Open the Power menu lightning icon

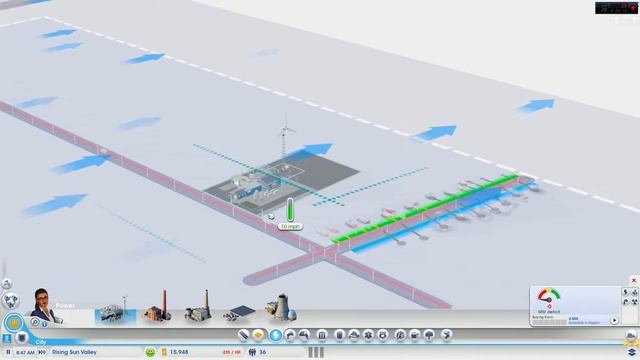click(x=276, y=336)
